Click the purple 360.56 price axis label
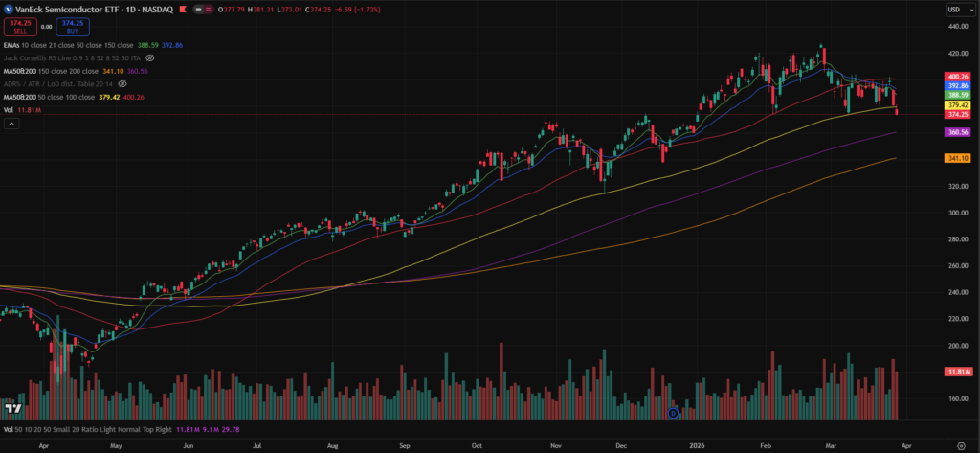980x453 pixels. pyautogui.click(x=958, y=132)
